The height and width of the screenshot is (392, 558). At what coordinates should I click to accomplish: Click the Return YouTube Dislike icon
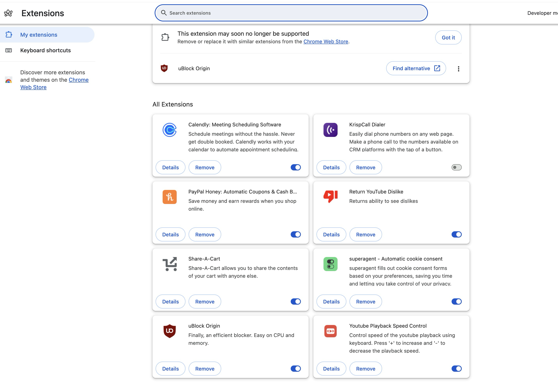coord(330,196)
